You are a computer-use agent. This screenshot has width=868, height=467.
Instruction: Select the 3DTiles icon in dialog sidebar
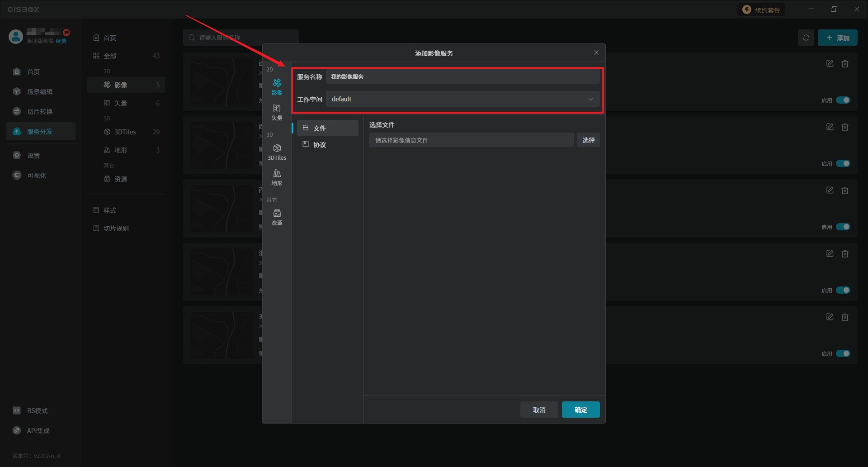(277, 152)
